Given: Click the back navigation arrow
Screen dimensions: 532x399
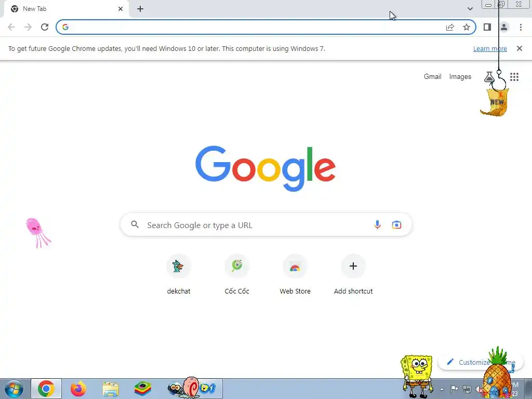Looking at the screenshot, I should pyautogui.click(x=11, y=27).
